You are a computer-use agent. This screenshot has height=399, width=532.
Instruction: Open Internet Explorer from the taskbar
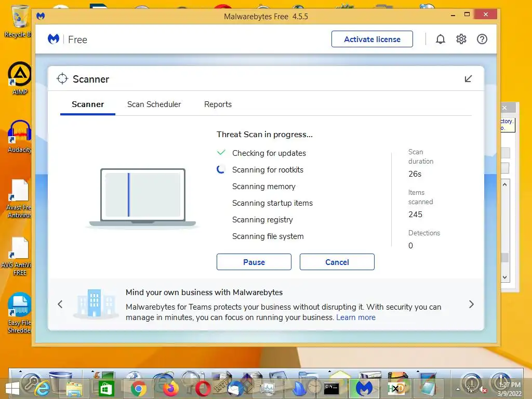point(43,388)
